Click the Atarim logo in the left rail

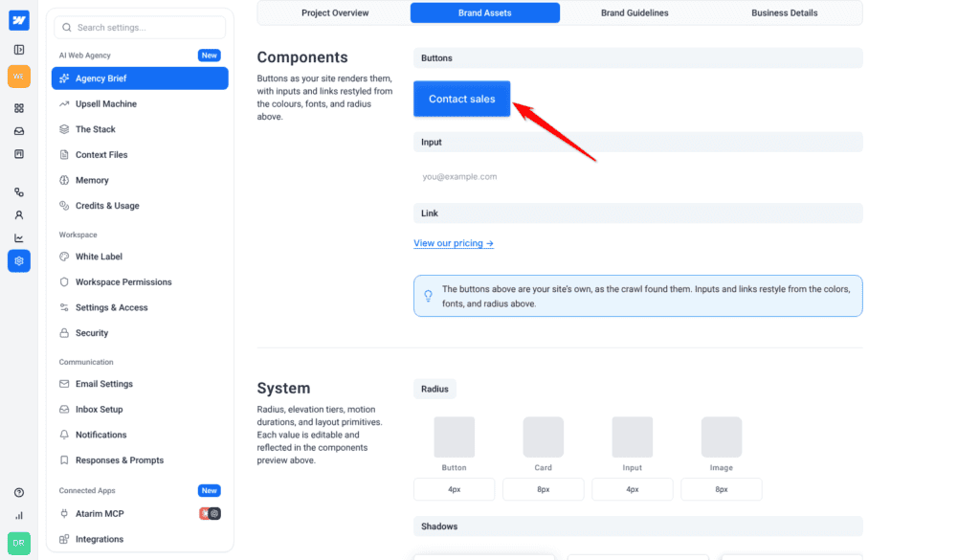coord(19,20)
